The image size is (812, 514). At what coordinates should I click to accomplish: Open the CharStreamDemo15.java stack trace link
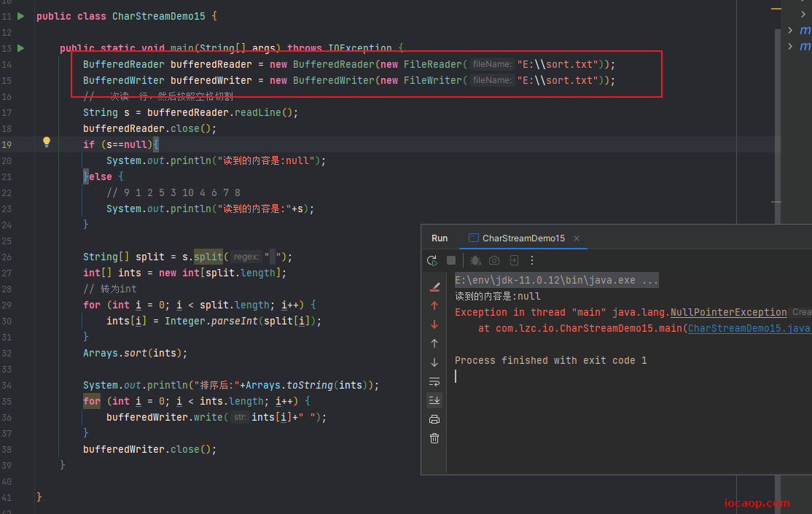coord(749,329)
